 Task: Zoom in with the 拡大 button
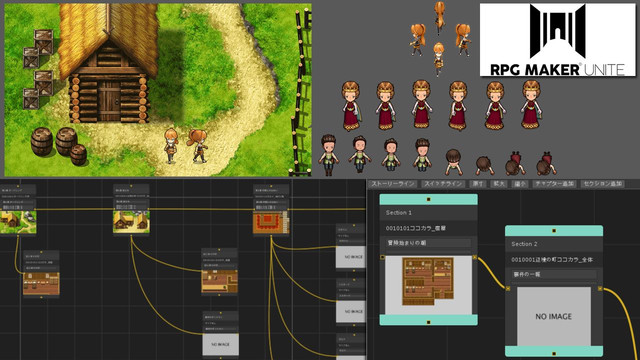499,184
